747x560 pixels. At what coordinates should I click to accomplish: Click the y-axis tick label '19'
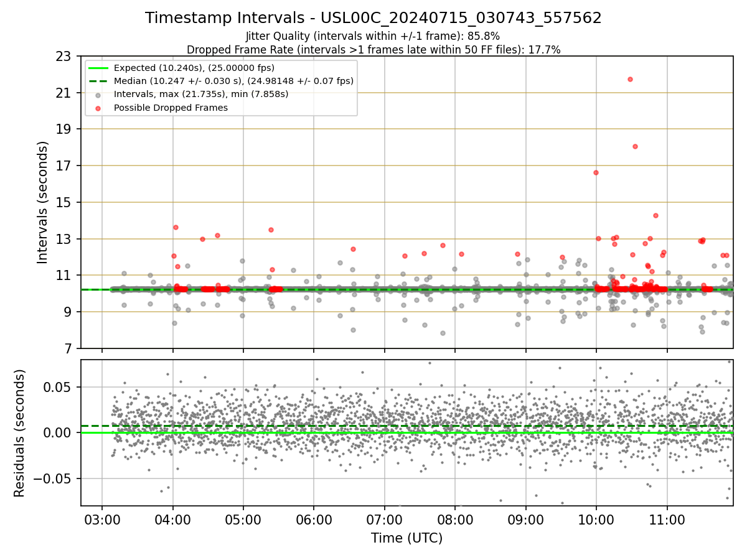point(63,129)
